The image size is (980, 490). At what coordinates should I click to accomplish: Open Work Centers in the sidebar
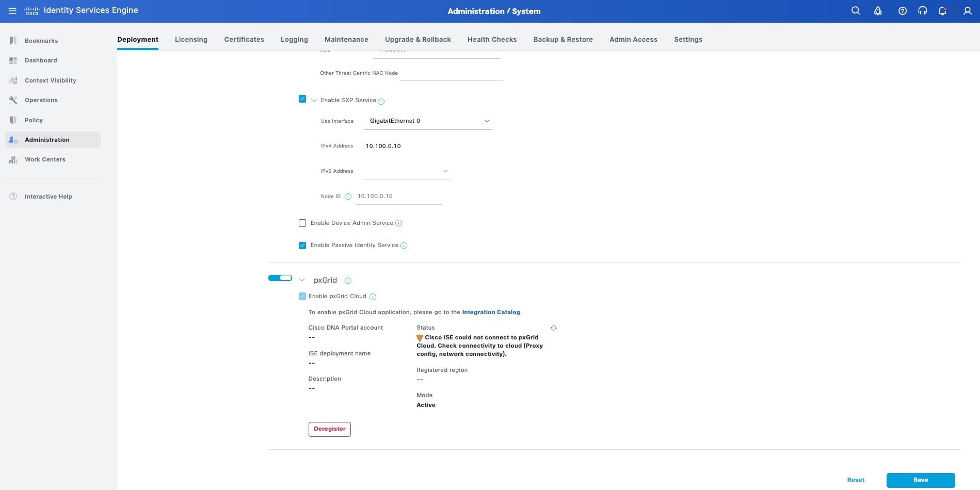[x=45, y=160]
